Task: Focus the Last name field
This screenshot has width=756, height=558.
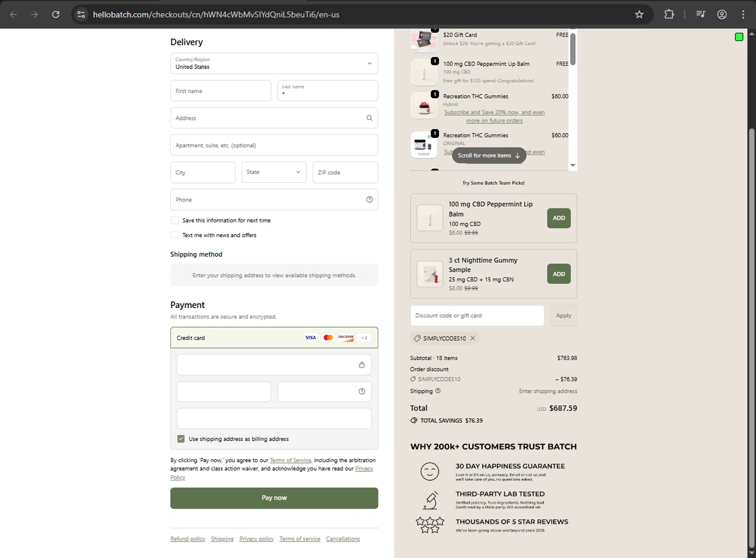Action: (328, 91)
